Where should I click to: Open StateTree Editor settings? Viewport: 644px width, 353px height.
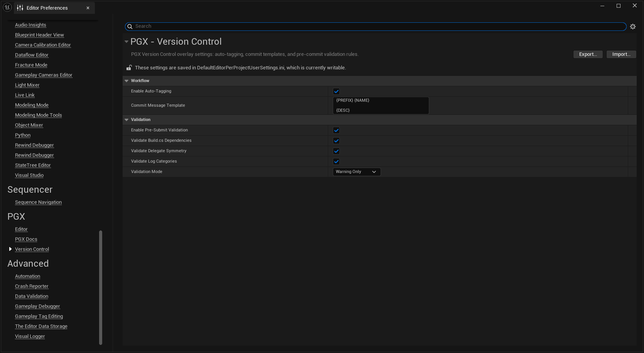click(x=33, y=165)
